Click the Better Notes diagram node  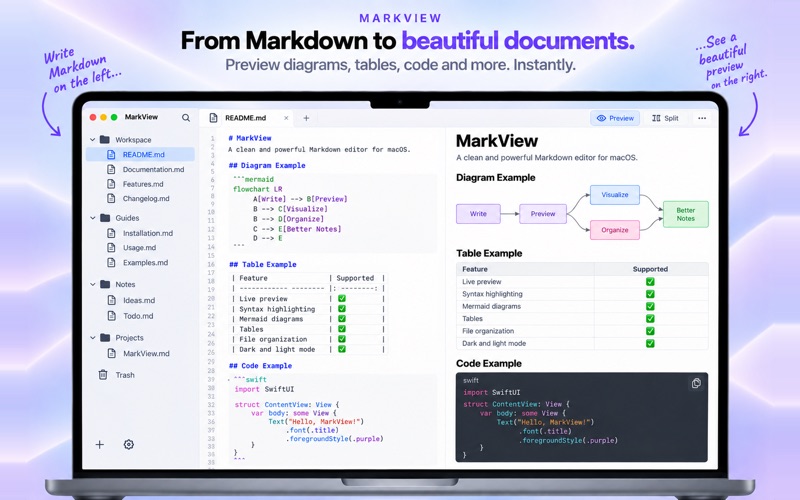(x=686, y=214)
